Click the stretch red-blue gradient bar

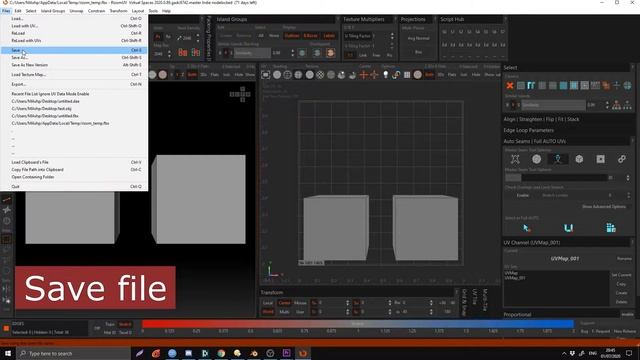(358, 324)
